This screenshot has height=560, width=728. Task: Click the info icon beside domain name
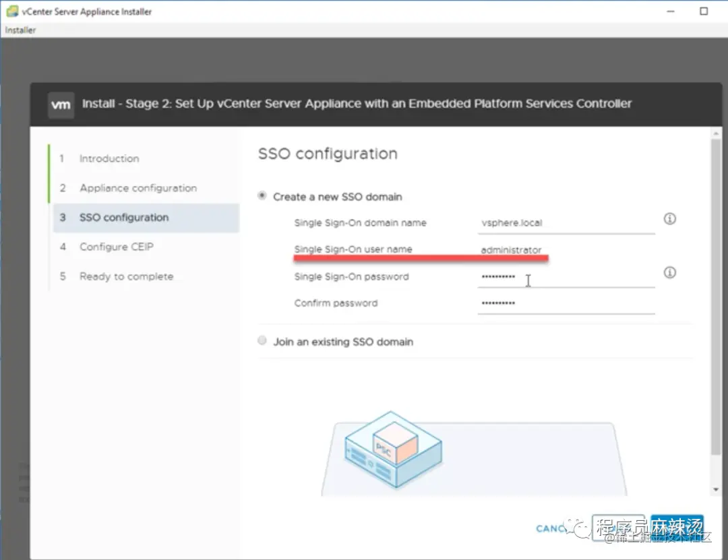[x=669, y=219]
